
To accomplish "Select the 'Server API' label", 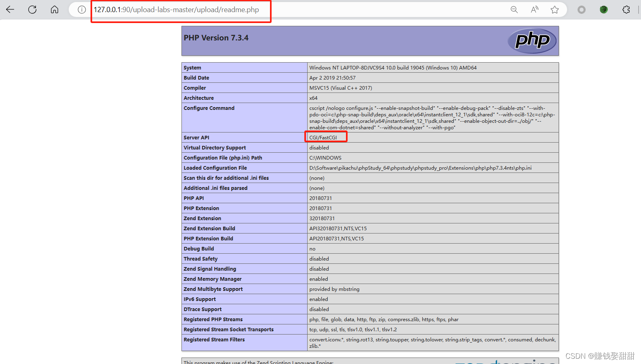I will point(196,138).
